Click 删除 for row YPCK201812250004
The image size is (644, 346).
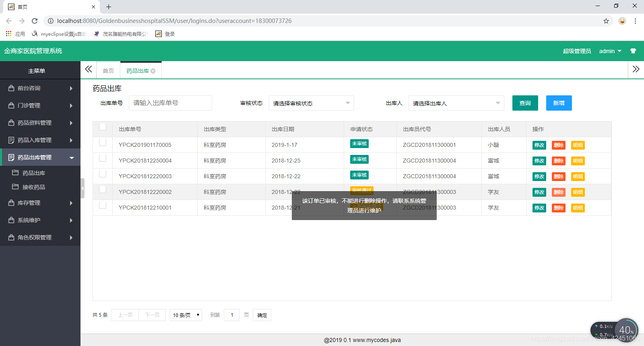pos(559,161)
